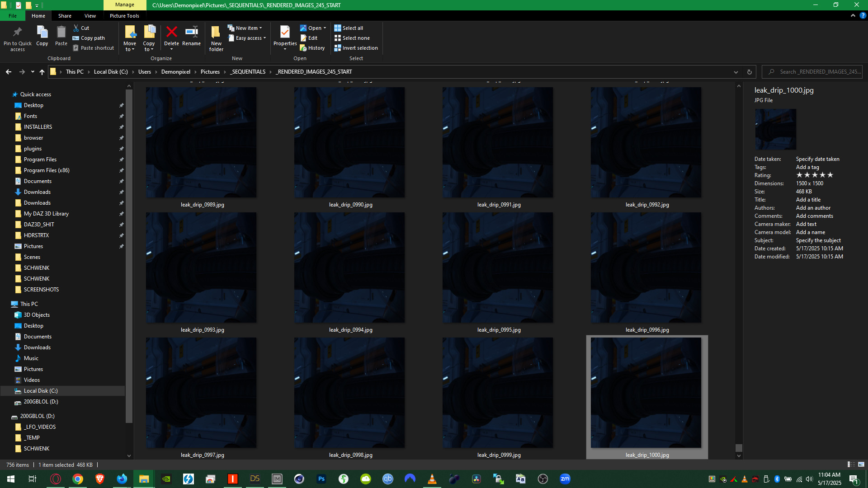Refresh the current folder view
This screenshot has width=868, height=488.
pos(749,72)
